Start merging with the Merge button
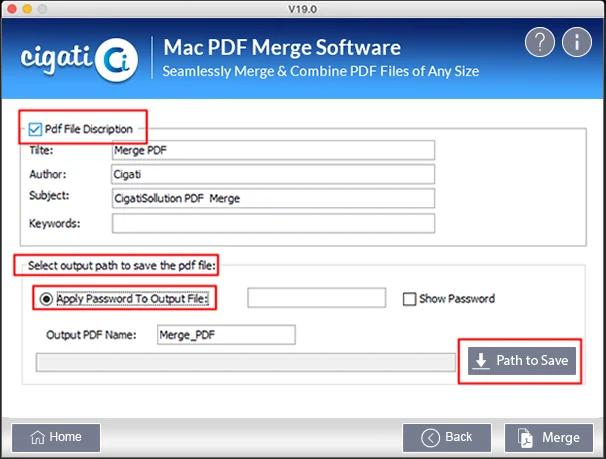Image resolution: width=606 pixels, height=459 pixels. pos(549,438)
